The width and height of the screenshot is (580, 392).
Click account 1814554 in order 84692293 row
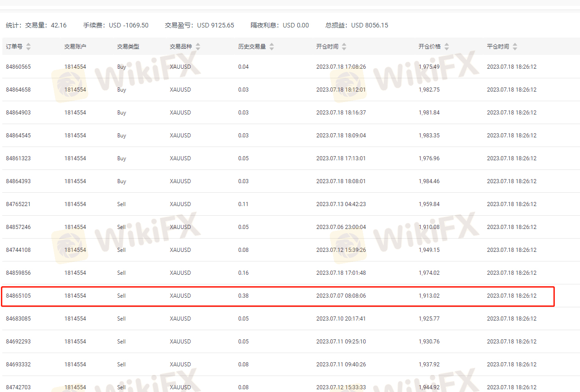(75, 342)
